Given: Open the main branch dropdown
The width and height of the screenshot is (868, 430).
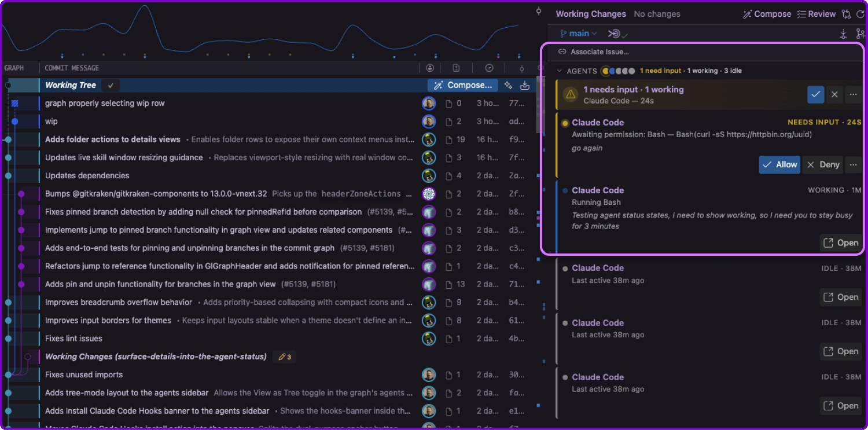Looking at the screenshot, I should (x=579, y=34).
